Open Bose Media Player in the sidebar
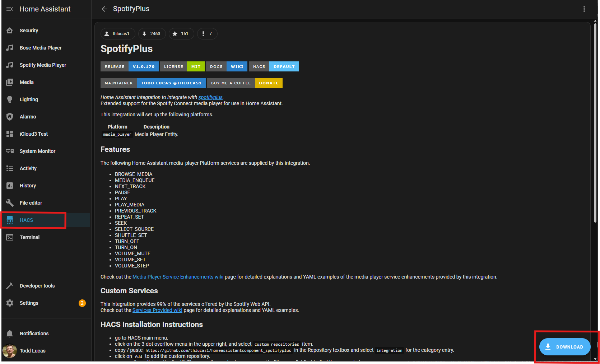Screen dimensions: 600x364 pyautogui.click(x=46, y=48)
